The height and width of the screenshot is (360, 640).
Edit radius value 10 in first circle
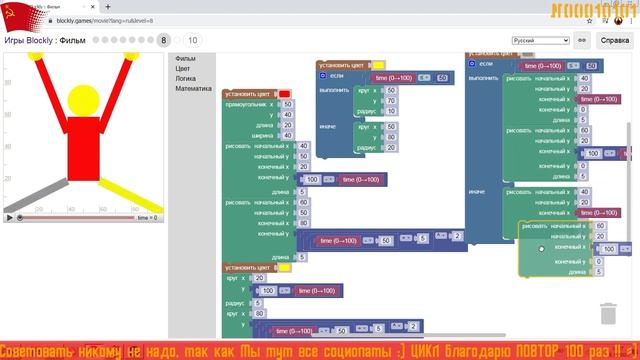point(391,111)
